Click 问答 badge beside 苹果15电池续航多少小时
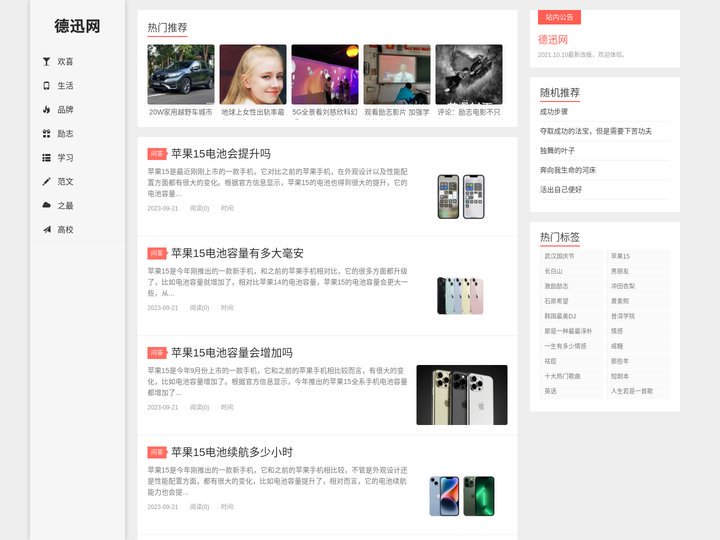This screenshot has height=540, width=720. (157, 452)
